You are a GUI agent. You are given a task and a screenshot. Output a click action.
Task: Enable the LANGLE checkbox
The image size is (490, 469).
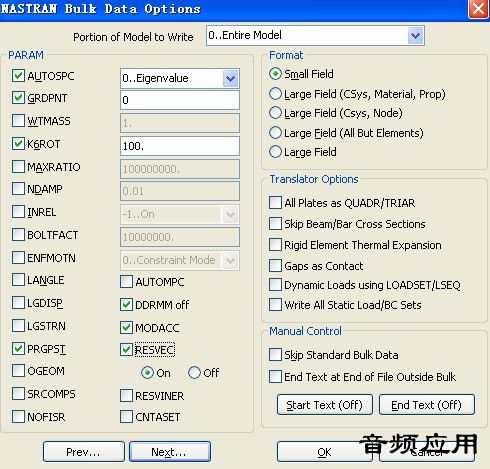click(18, 280)
